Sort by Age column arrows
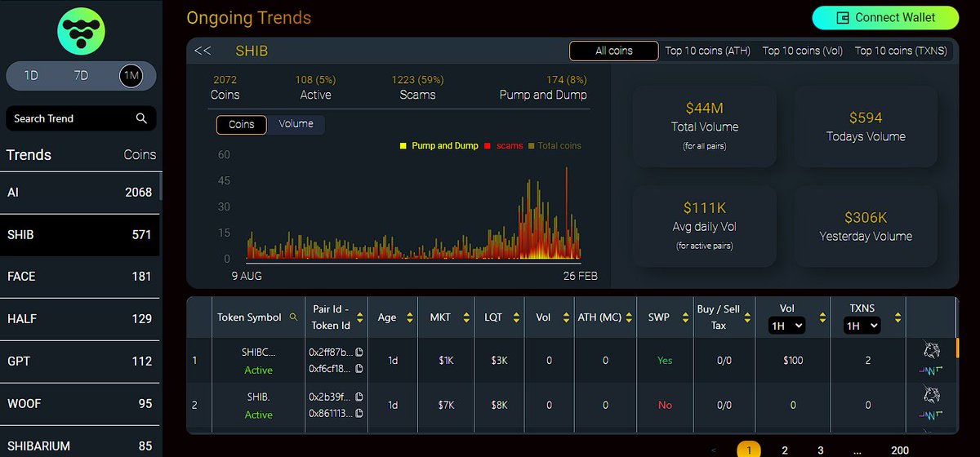Screen dimensions: 980x457 (x=409, y=317)
